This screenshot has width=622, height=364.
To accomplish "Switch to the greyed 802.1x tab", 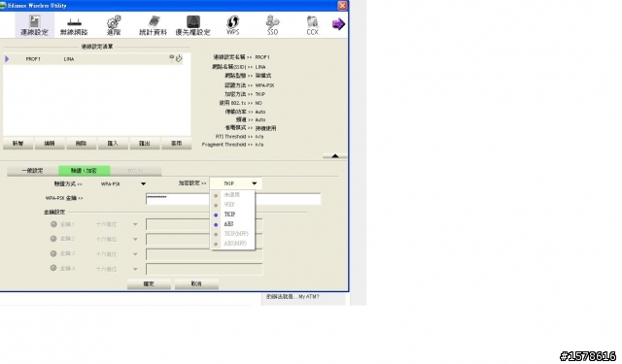I will click(136, 171).
